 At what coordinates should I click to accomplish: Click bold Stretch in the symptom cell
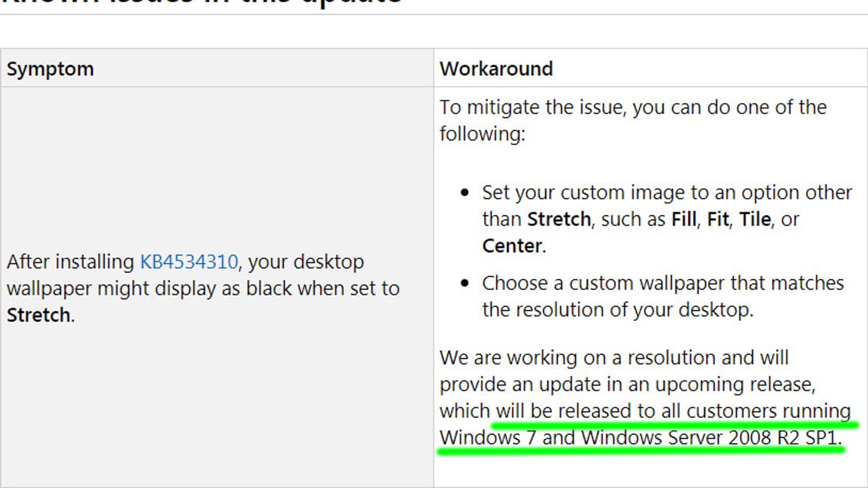pyautogui.click(x=38, y=315)
